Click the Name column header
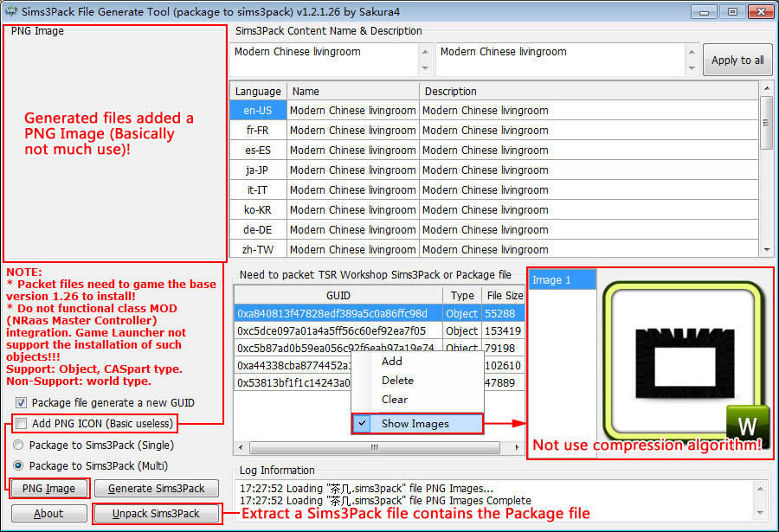 pyautogui.click(x=353, y=92)
